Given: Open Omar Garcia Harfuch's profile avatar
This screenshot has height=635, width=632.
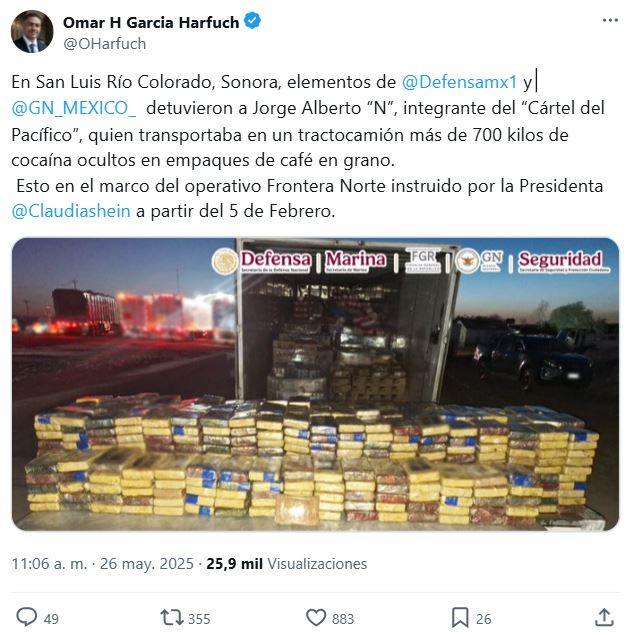Looking at the screenshot, I should 32,32.
